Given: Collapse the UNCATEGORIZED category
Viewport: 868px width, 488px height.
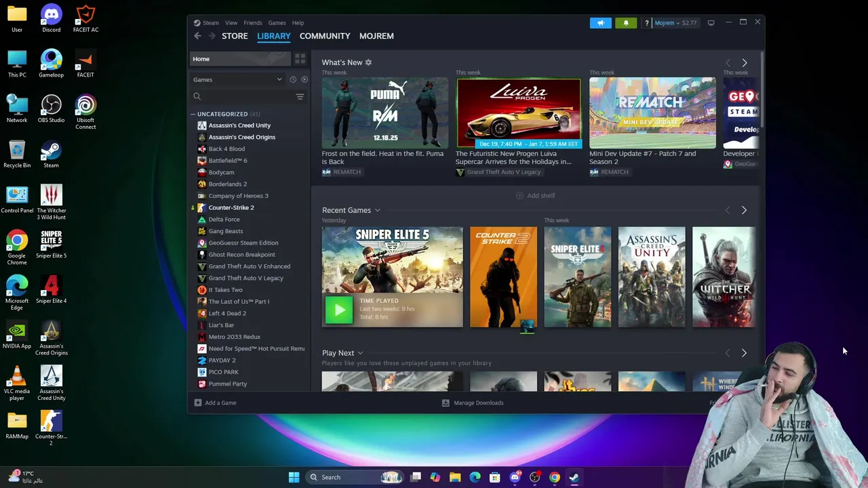Looking at the screenshot, I should [x=193, y=114].
